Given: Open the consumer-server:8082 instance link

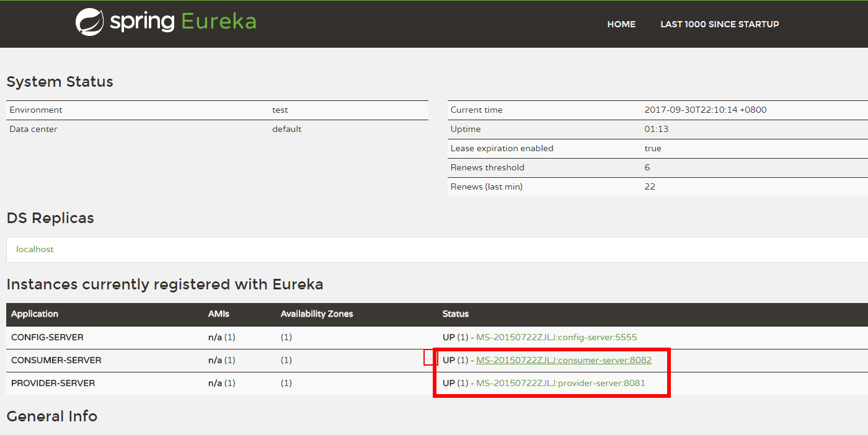Looking at the screenshot, I should [564, 360].
